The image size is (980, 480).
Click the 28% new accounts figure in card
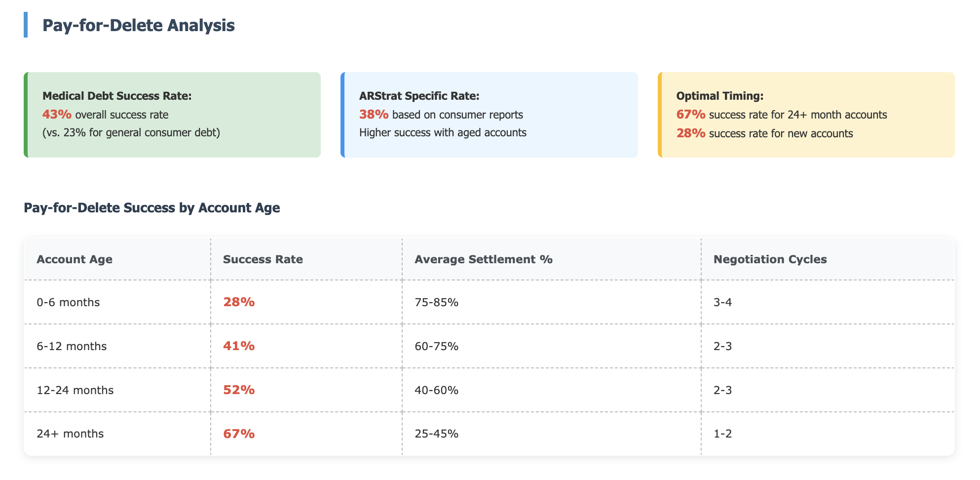[690, 133]
